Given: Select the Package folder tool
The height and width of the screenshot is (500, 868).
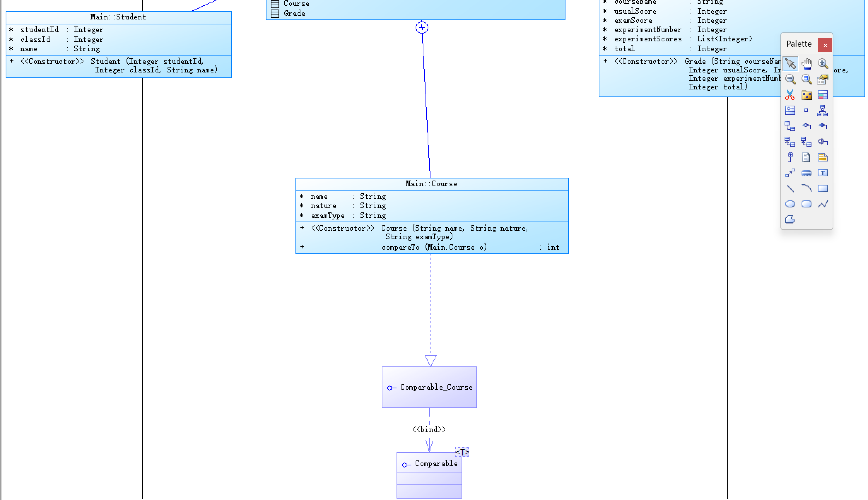Looking at the screenshot, I should coord(807,95).
